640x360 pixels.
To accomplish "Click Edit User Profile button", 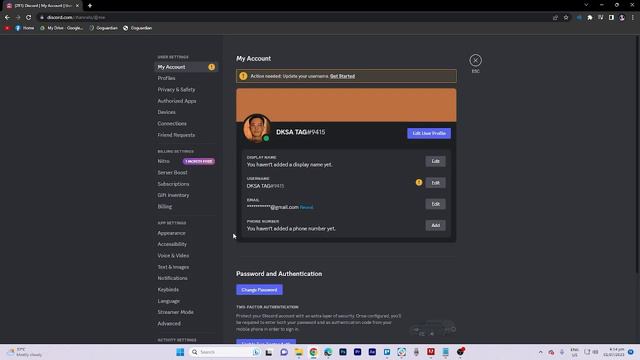I will pos(429,133).
